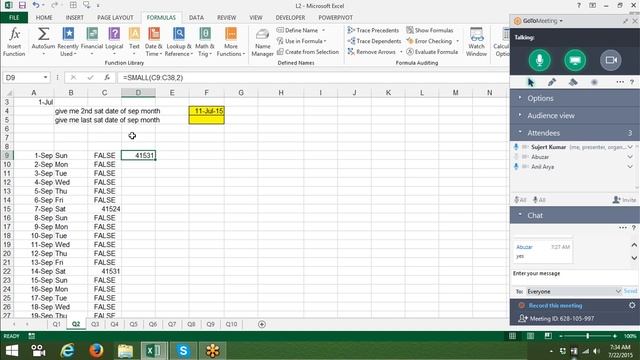Click Record this meeting
640x360 pixels.
556,305
